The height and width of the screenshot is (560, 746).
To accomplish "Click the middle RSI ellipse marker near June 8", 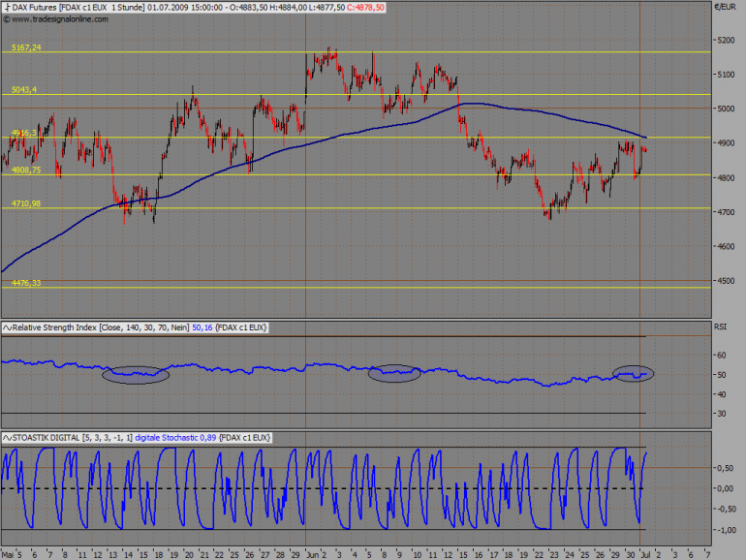I will click(x=394, y=373).
